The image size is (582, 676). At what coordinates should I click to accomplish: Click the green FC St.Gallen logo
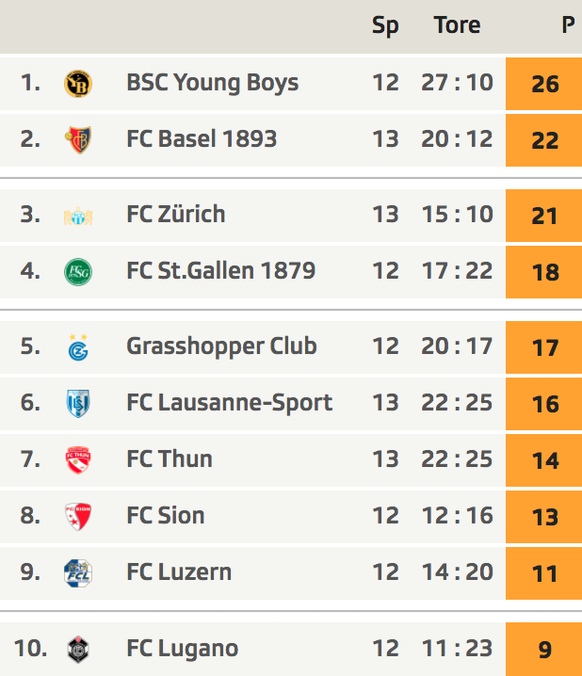point(78,272)
